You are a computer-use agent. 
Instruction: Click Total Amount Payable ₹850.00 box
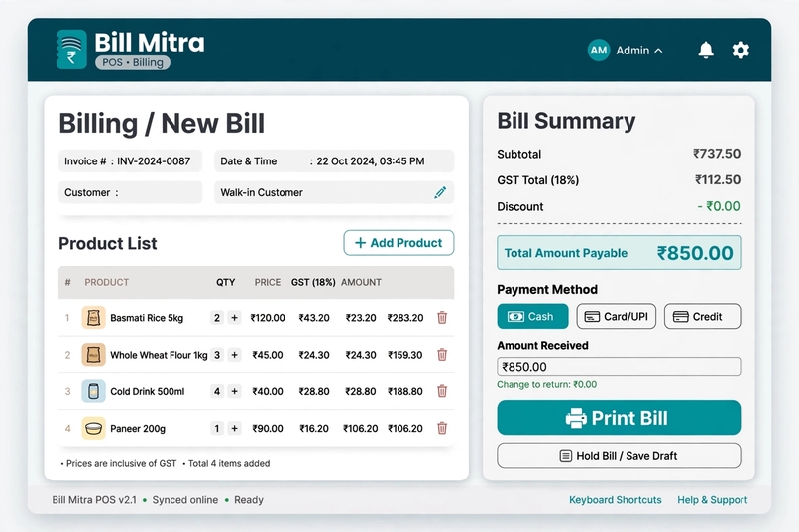[x=619, y=253]
